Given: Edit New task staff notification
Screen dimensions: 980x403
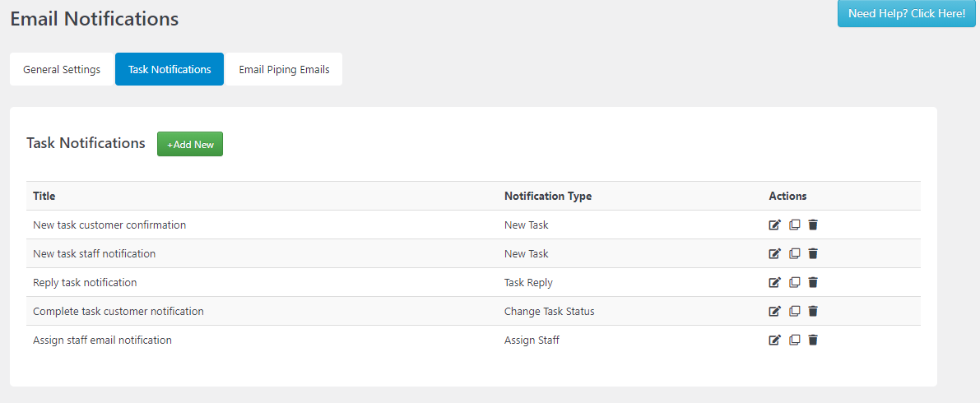Looking at the screenshot, I should [775, 253].
